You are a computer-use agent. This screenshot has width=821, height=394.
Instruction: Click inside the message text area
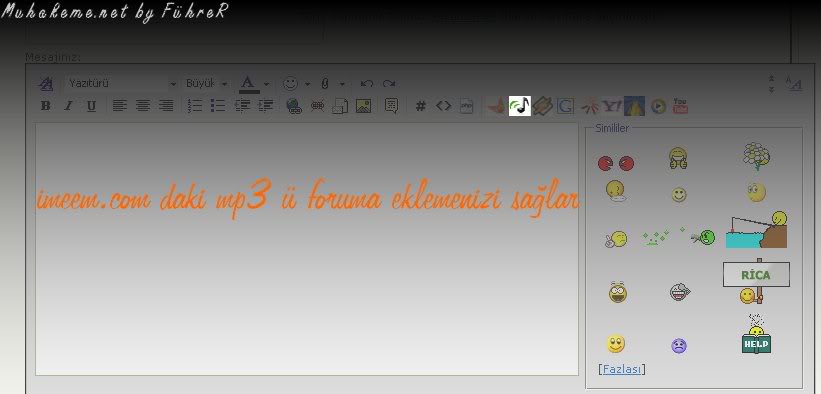(x=307, y=249)
